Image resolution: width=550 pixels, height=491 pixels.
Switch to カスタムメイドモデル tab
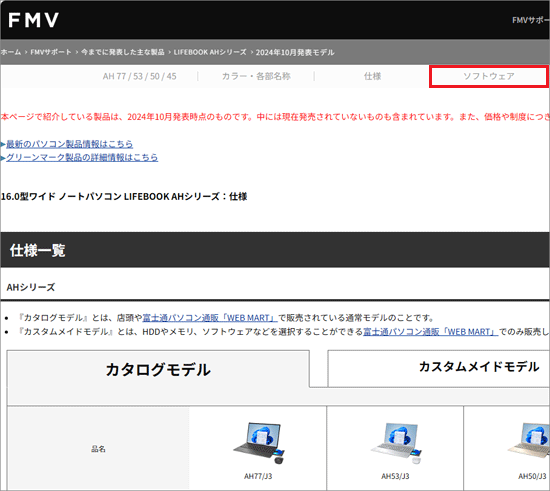pos(438,368)
